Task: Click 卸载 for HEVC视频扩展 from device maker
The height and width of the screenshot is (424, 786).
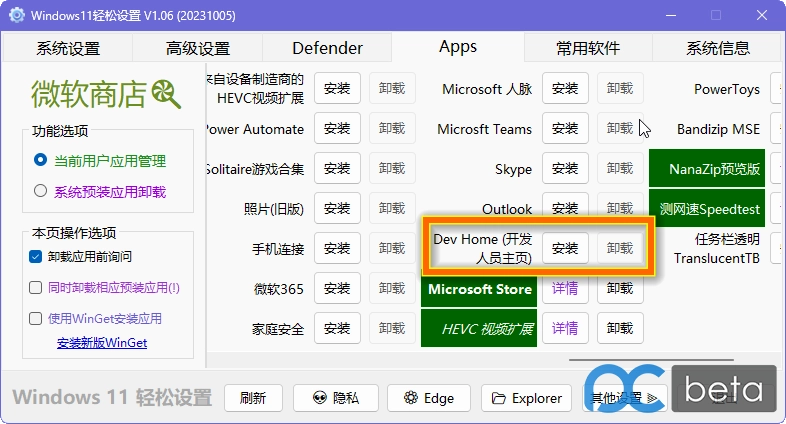Action: pyautogui.click(x=392, y=88)
